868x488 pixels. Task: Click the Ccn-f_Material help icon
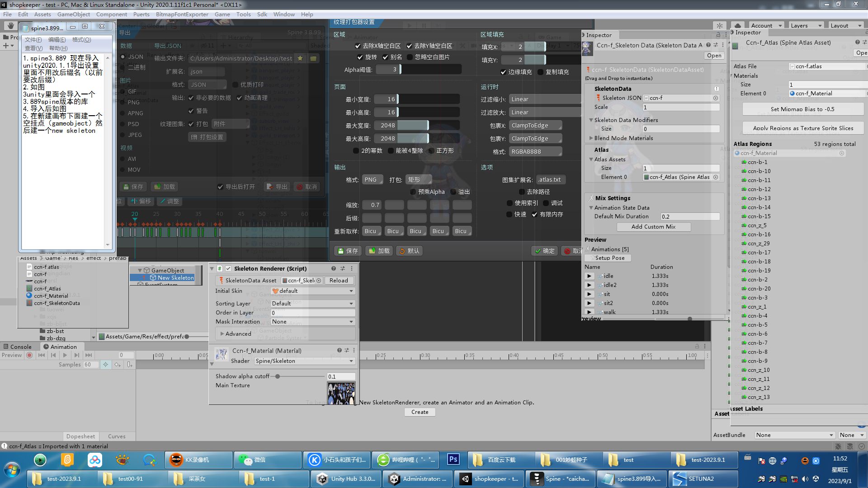tap(339, 351)
